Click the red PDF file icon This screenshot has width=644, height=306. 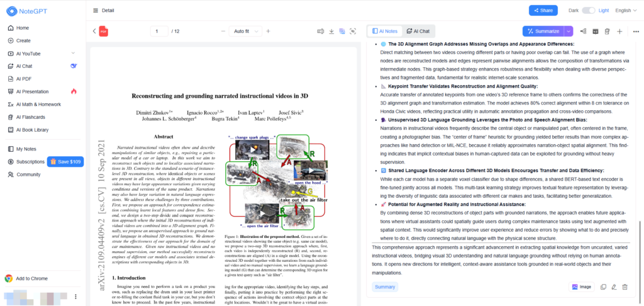[x=104, y=31]
